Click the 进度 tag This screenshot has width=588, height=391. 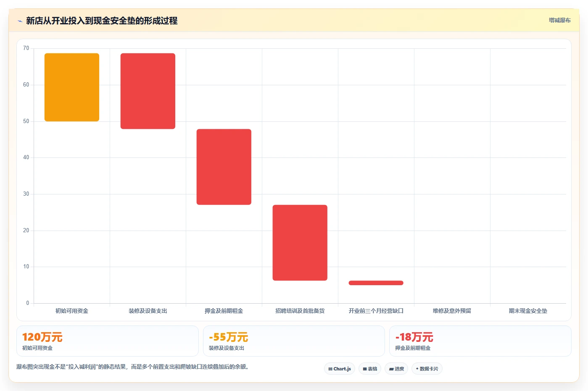pyautogui.click(x=396, y=369)
